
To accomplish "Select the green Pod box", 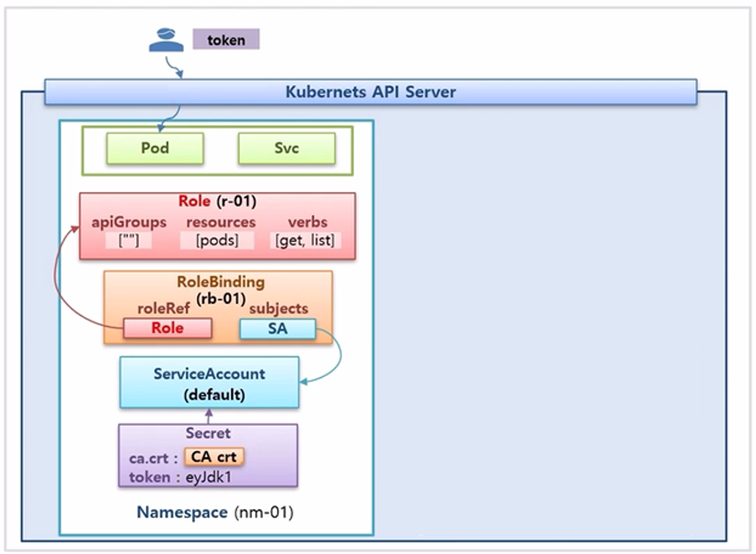I will tap(155, 148).
